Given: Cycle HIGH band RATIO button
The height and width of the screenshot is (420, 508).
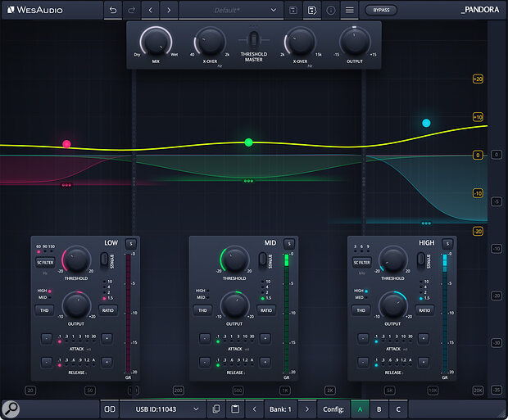Looking at the screenshot, I should (x=424, y=310).
